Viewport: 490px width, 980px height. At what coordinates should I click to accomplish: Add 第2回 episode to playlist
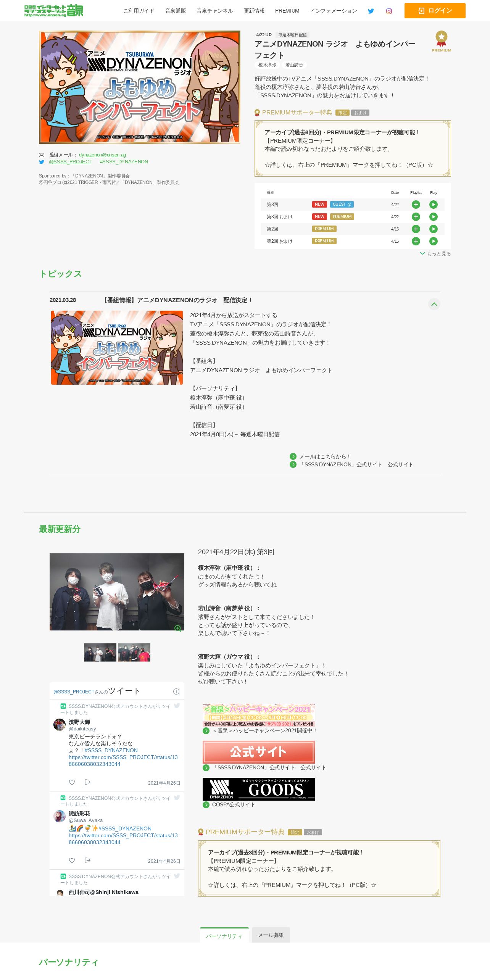coord(416,229)
